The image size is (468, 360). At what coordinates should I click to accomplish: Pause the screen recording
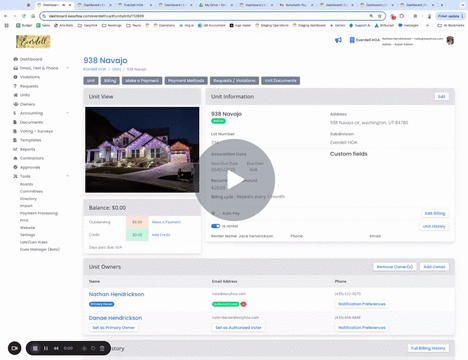[x=46, y=348]
